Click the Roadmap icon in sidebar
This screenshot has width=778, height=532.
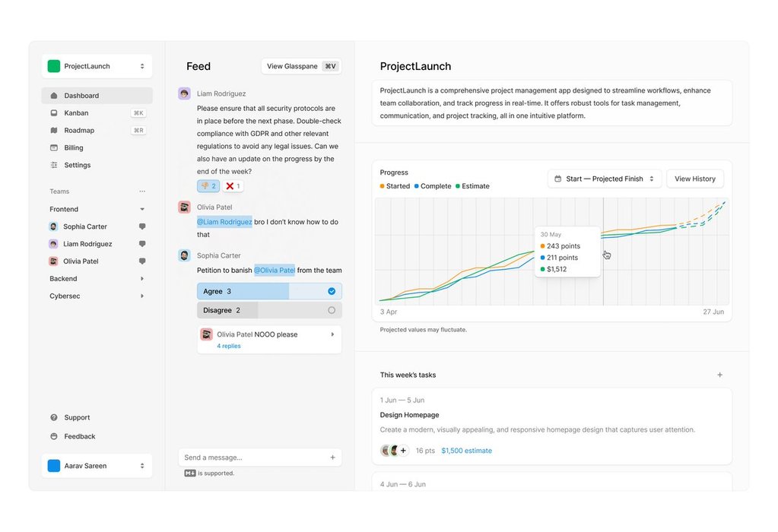tap(54, 131)
